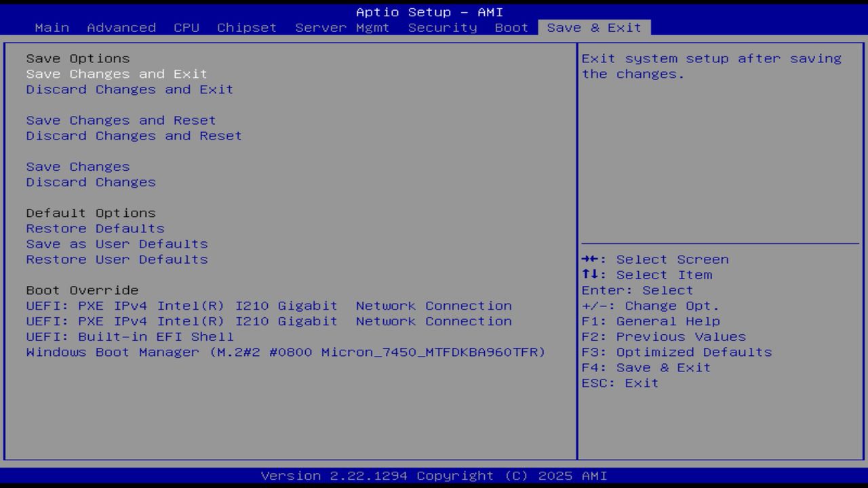
Task: Choose Restore User Defaults
Action: 117,259
